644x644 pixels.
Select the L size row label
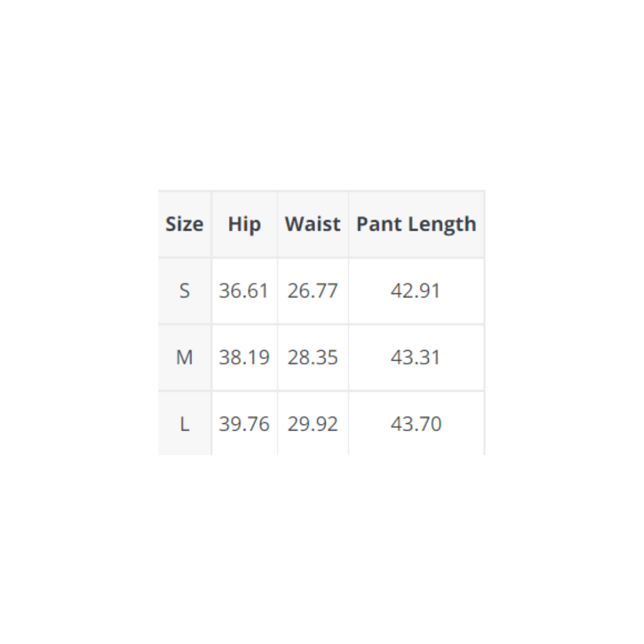[x=184, y=424]
